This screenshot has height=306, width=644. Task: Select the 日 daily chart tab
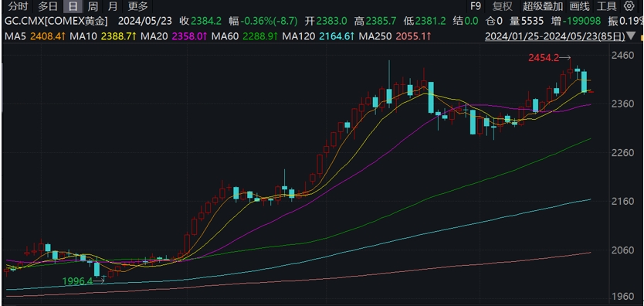point(73,6)
